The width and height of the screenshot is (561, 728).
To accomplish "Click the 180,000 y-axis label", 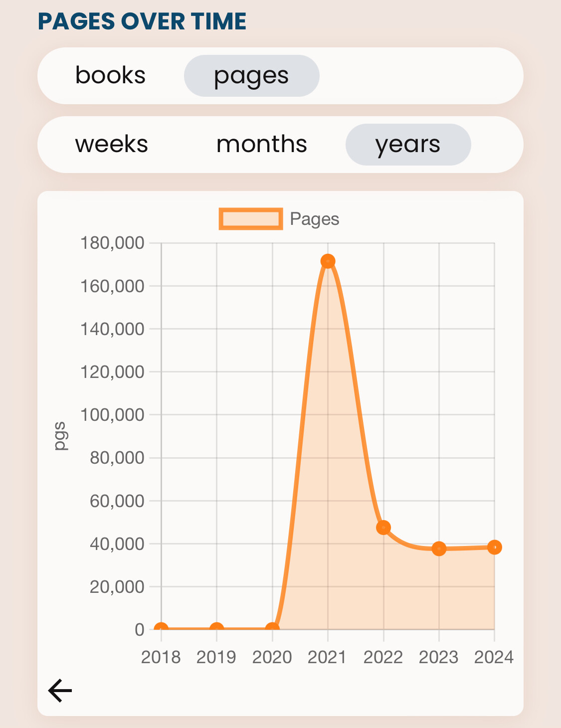I will [112, 243].
